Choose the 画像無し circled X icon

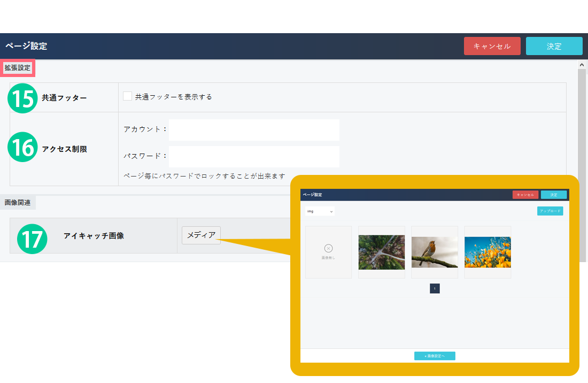(328, 248)
